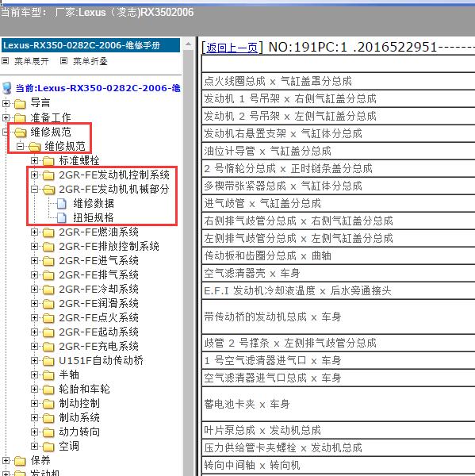Click the Lexus-RX350-0282C-2006-维修手册 header
This screenshot has height=476, width=475.
(x=90, y=45)
